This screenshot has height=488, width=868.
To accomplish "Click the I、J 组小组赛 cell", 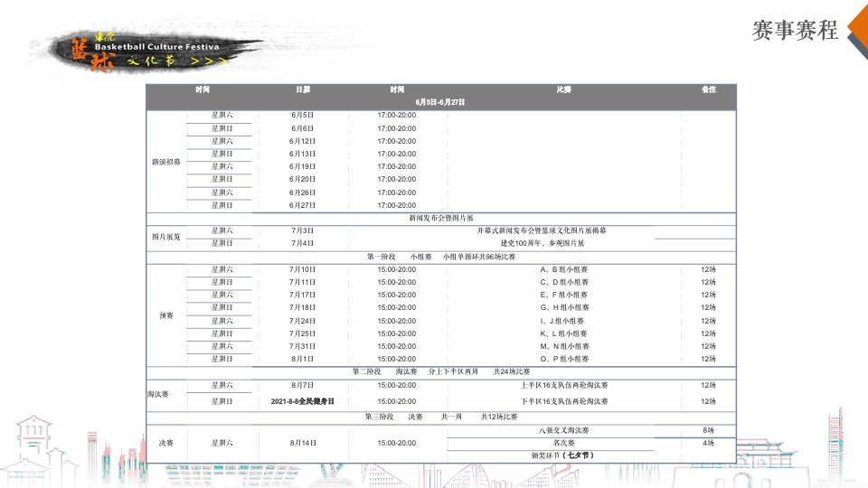I will [x=561, y=321].
